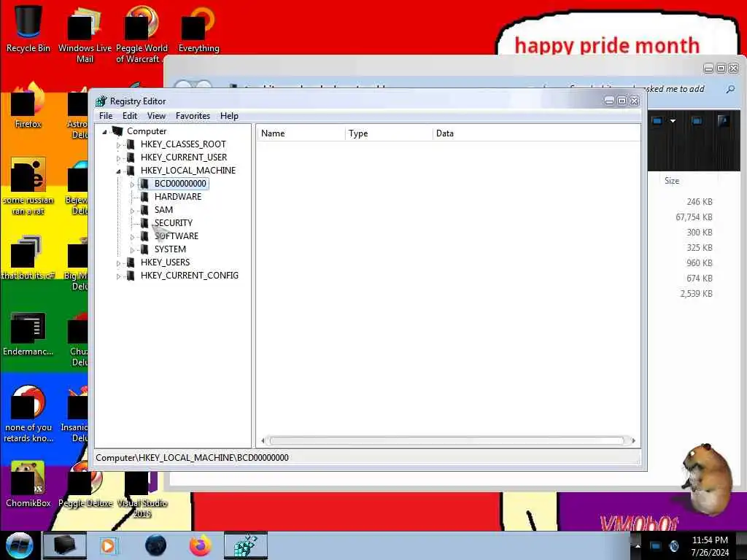This screenshot has height=560, width=747.
Task: Click the HKEY_CLASSES_ROOT folder icon
Action: click(x=131, y=144)
